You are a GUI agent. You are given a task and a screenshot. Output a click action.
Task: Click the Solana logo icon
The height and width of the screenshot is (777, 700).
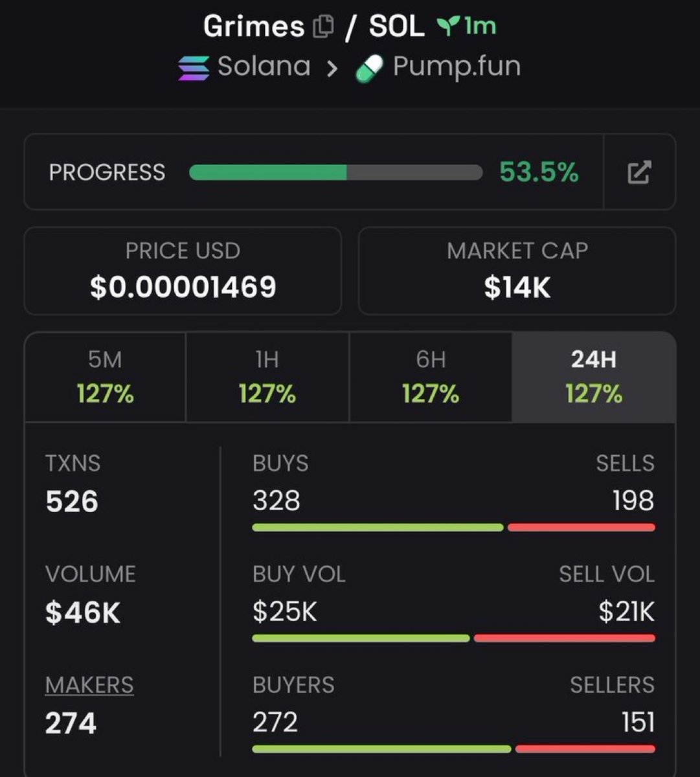click(194, 68)
